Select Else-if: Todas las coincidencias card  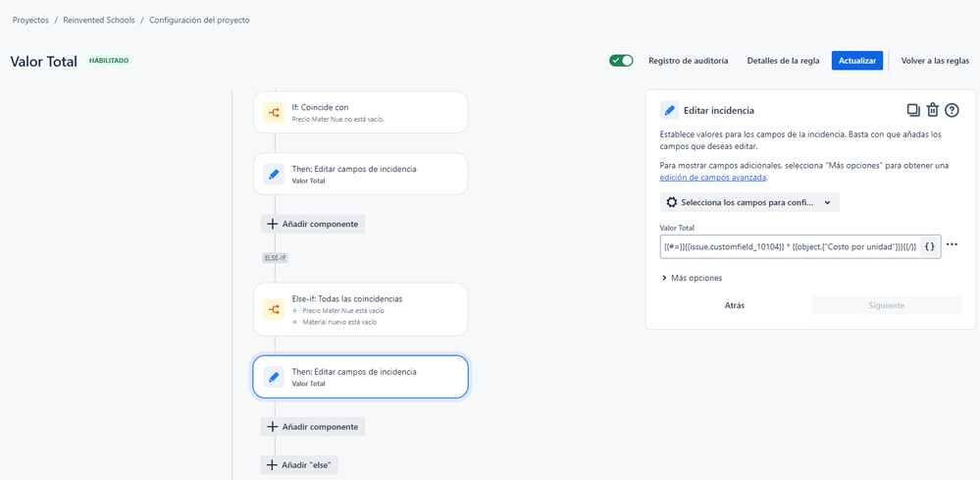pyautogui.click(x=361, y=309)
